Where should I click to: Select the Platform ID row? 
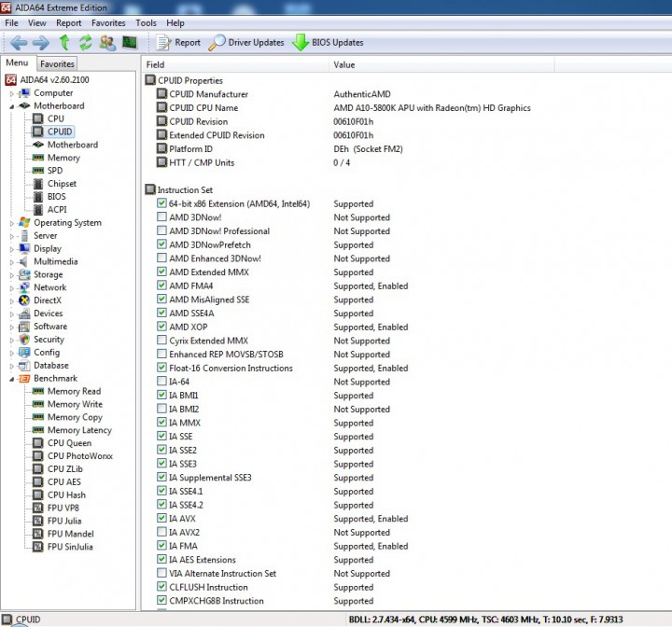point(190,149)
